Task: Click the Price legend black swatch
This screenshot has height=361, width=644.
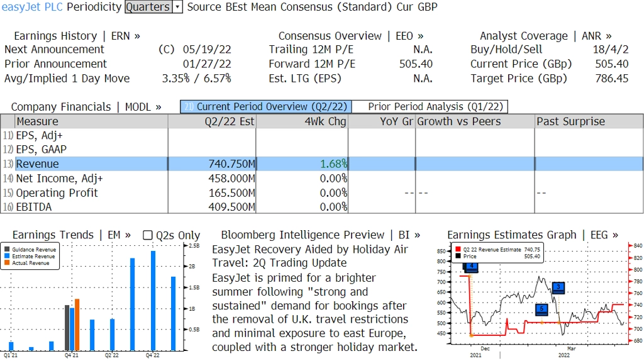Action: pos(458,256)
